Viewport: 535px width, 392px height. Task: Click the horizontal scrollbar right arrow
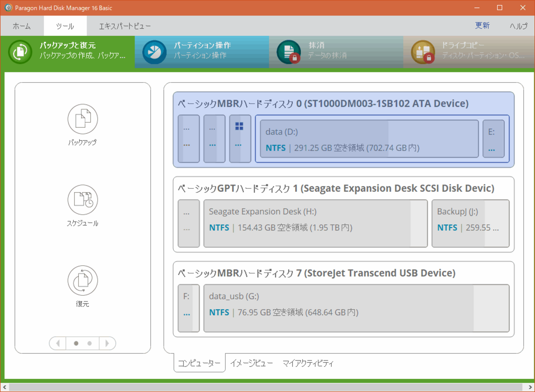coord(530,387)
